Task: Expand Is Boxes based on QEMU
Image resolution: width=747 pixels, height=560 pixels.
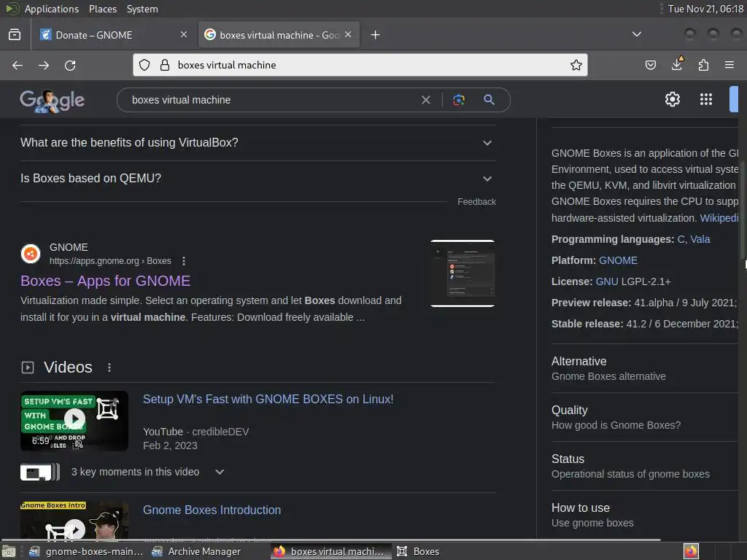Action: [x=258, y=179]
